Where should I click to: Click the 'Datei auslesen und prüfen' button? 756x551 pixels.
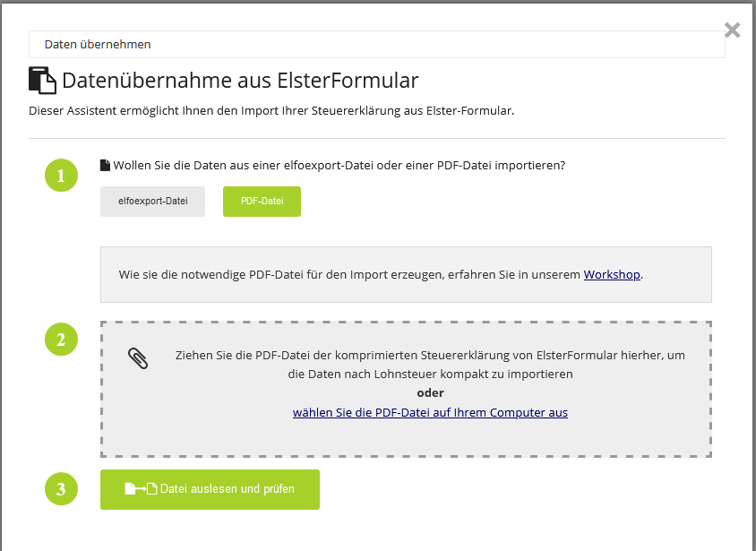pos(210,489)
